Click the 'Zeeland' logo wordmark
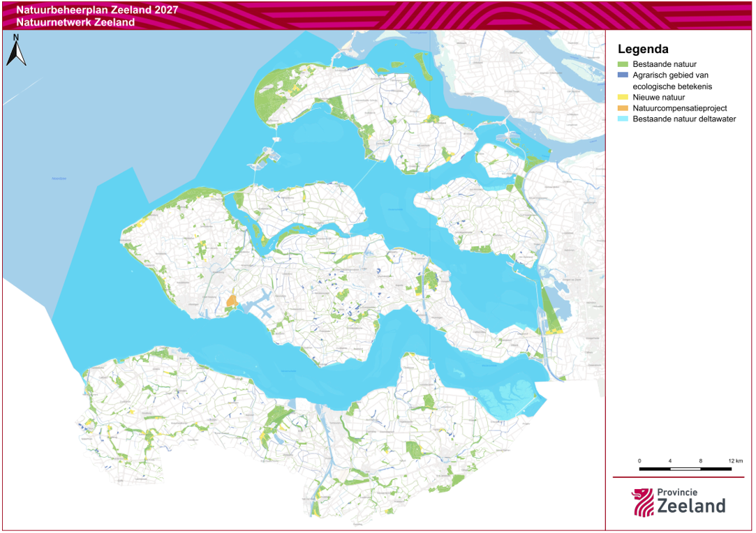The image size is (756, 533). click(x=691, y=506)
